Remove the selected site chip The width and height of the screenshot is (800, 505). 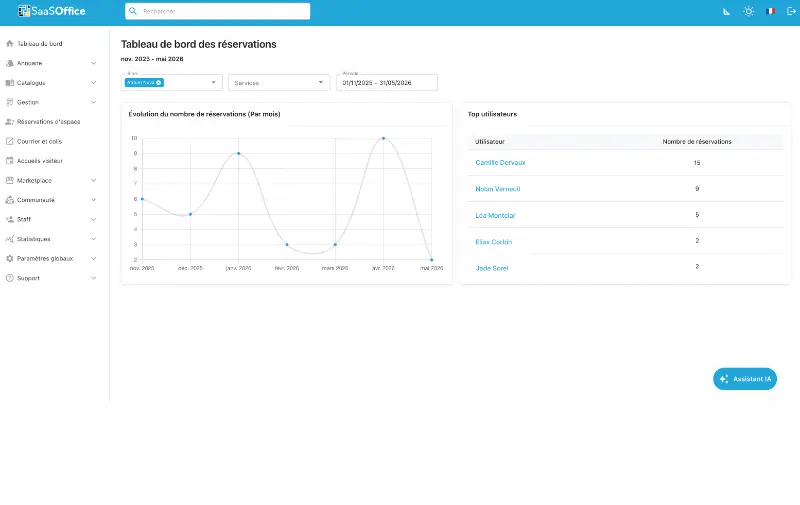click(x=159, y=82)
